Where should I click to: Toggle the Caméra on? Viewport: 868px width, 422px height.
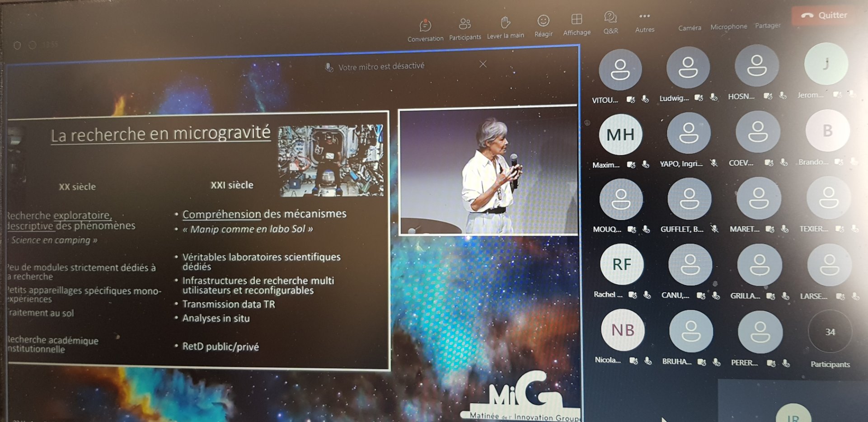690,28
